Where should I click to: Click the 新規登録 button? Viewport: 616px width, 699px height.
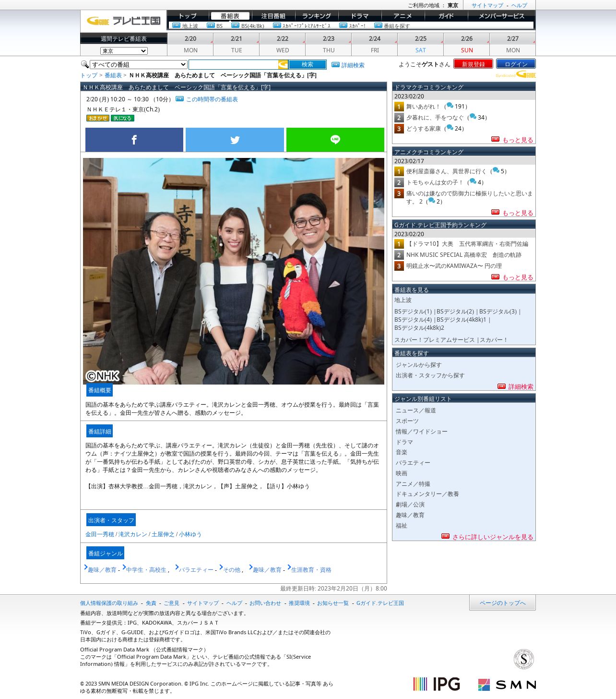click(x=474, y=64)
